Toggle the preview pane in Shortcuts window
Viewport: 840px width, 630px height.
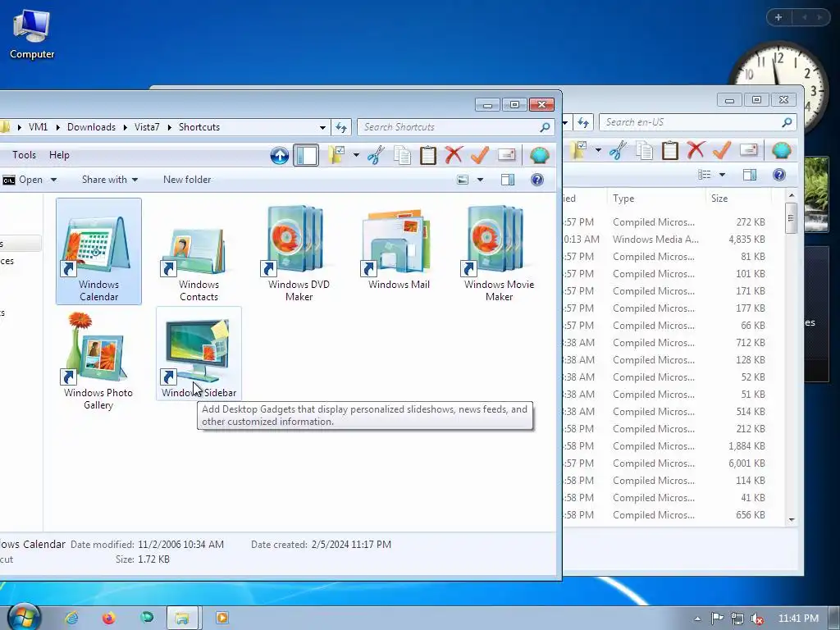pyautogui.click(x=507, y=180)
